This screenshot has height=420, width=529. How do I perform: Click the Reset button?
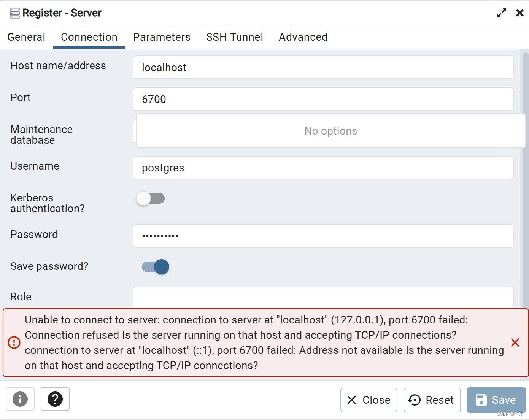pos(432,400)
